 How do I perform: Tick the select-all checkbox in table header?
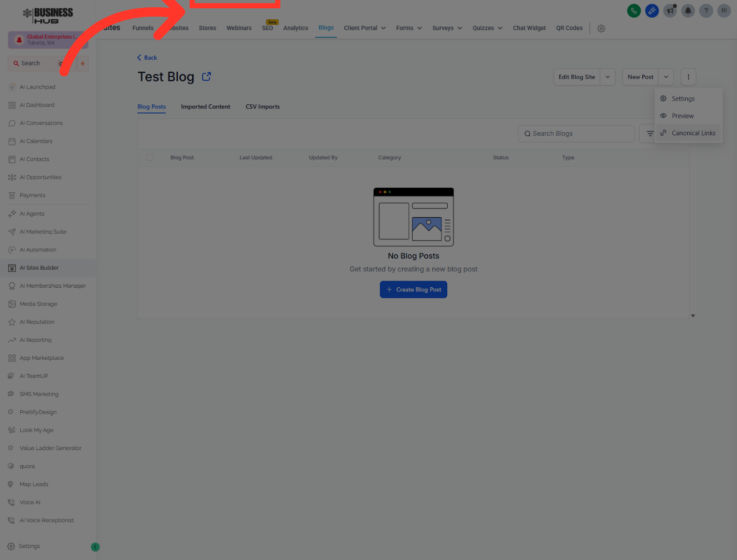[x=150, y=157]
